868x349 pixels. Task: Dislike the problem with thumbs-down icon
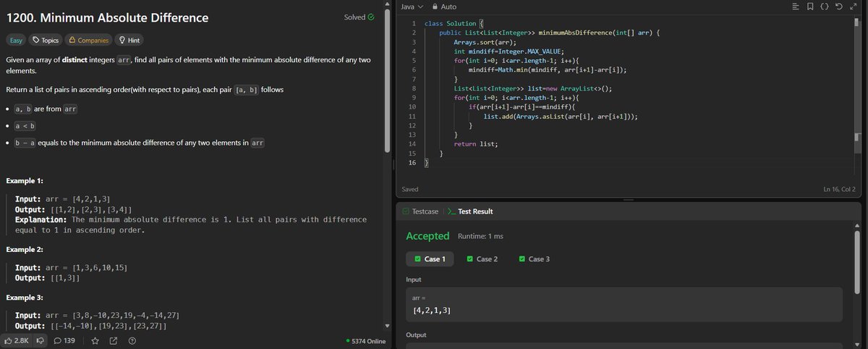(x=41, y=340)
